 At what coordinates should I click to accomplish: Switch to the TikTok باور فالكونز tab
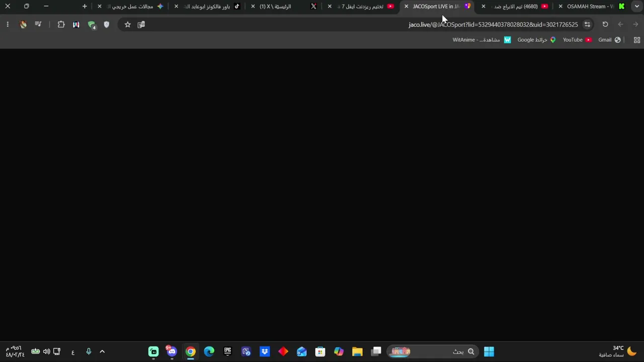pos(207,7)
